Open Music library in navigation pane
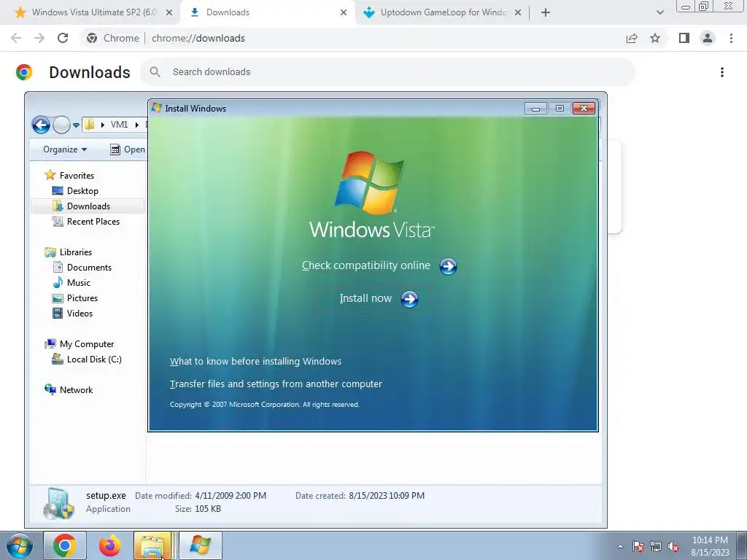Image resolution: width=747 pixels, height=560 pixels. 71,283
